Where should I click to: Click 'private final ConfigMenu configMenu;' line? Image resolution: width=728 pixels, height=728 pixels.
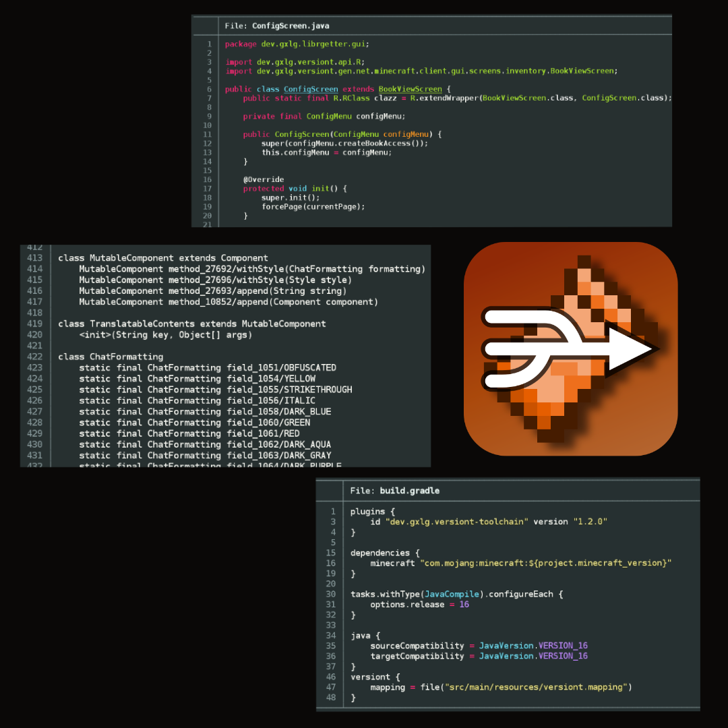point(324,116)
